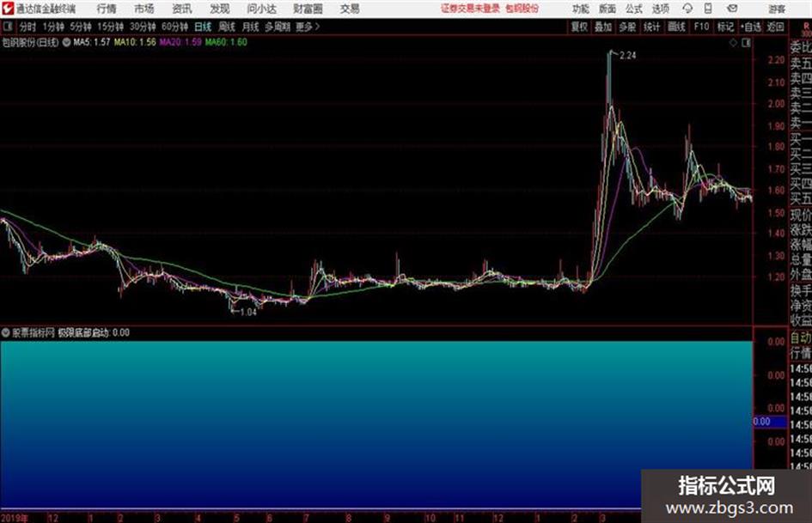Switch to the 多周期 multi-period tab
This screenshot has width=812, height=523.
[x=278, y=27]
